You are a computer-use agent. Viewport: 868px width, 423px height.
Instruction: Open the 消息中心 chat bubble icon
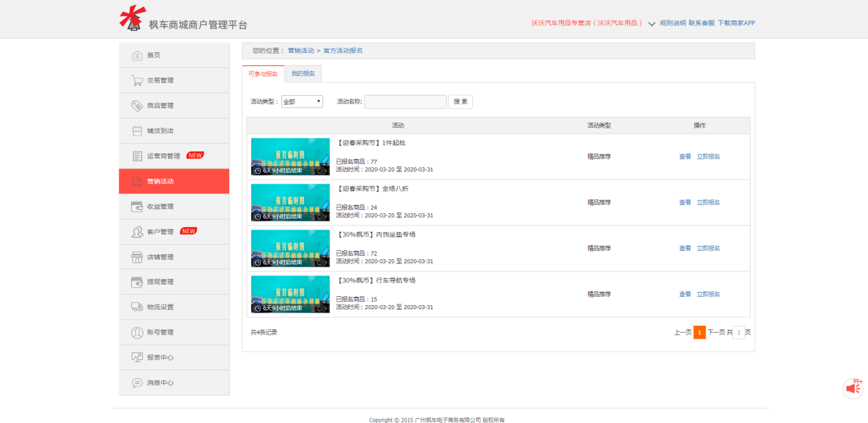tap(137, 383)
